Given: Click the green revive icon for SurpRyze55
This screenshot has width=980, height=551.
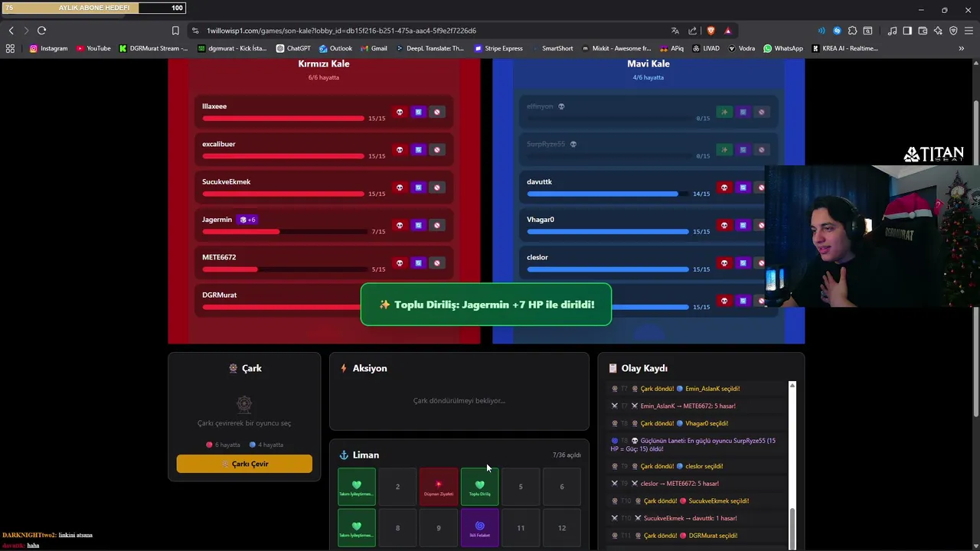Looking at the screenshot, I should click(x=724, y=149).
